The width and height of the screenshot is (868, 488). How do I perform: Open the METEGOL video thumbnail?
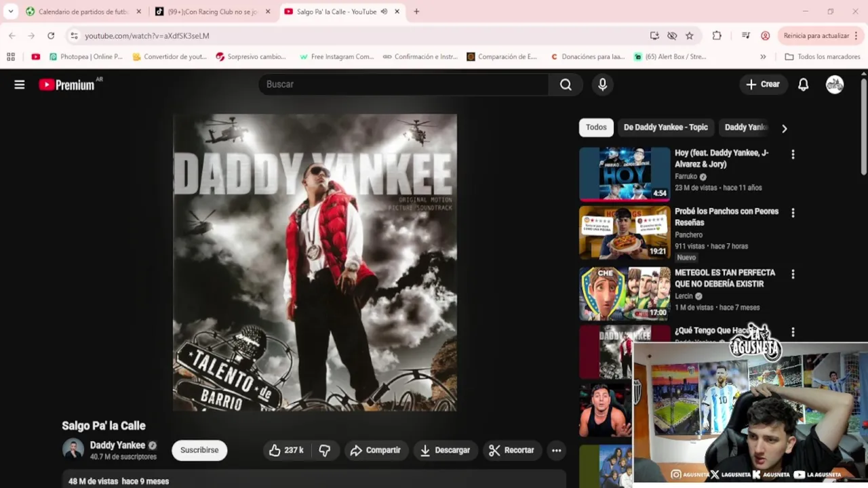625,293
